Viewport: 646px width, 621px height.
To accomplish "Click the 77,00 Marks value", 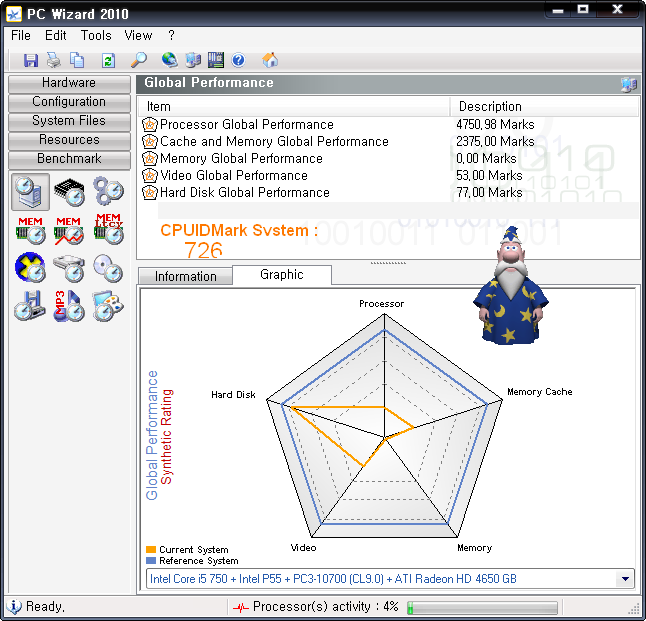I will tap(489, 192).
